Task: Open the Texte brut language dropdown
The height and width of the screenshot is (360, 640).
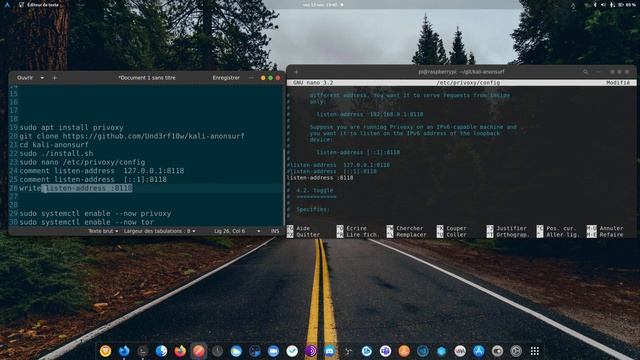Action: [x=103, y=231]
